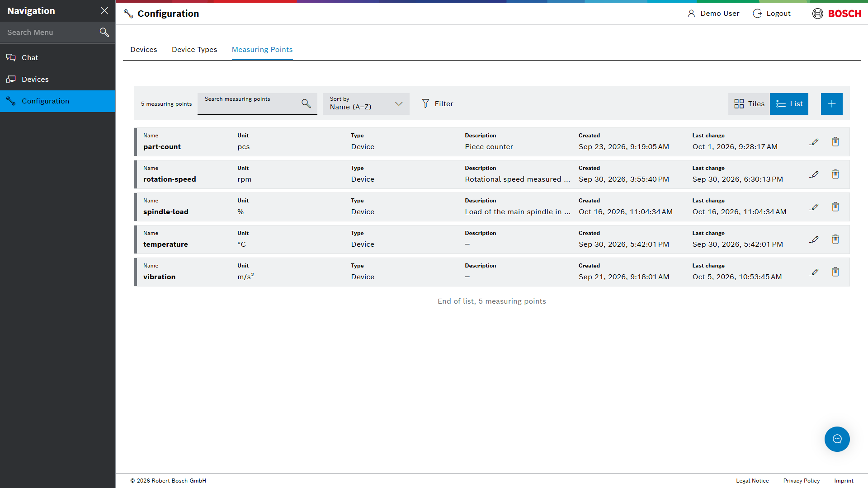Image resolution: width=868 pixels, height=488 pixels.
Task: Edit the rotation-speed measuring point
Action: tap(814, 174)
